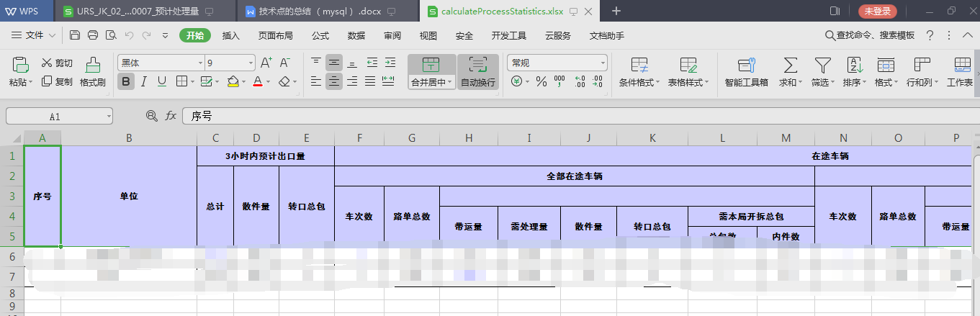
Task: Toggle vertical middle align
Action: tap(334, 63)
